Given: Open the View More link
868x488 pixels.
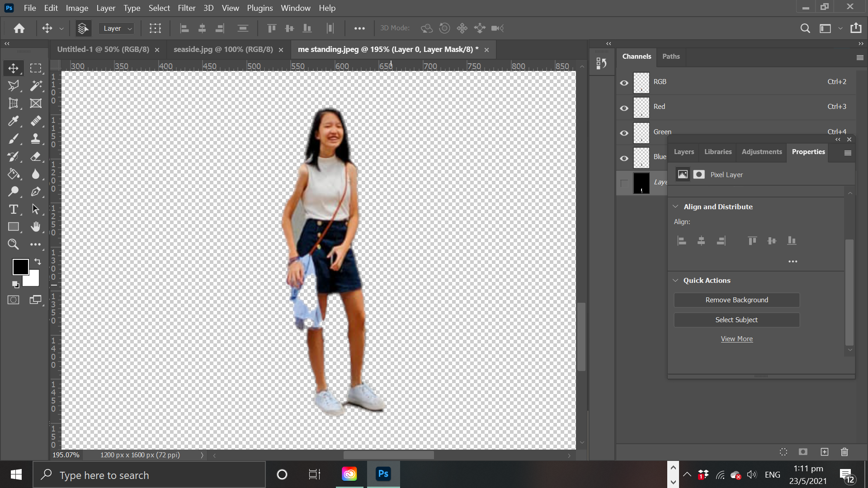Looking at the screenshot, I should click(736, 339).
